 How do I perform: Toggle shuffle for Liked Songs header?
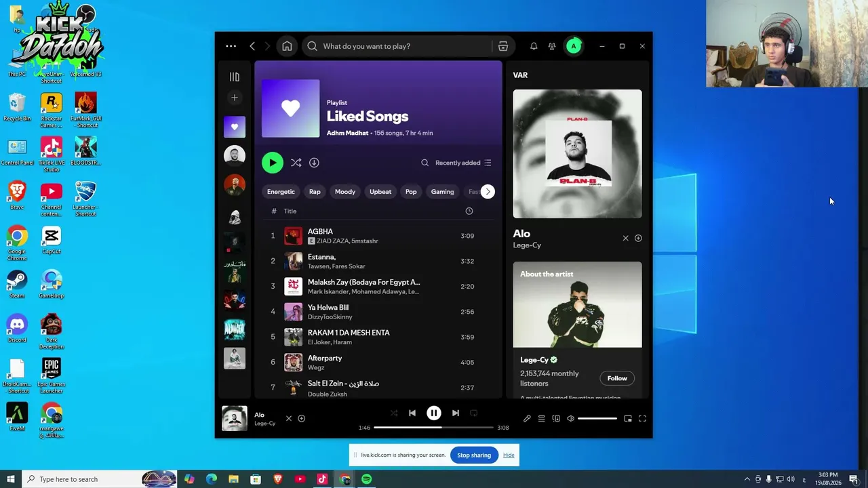[296, 163]
